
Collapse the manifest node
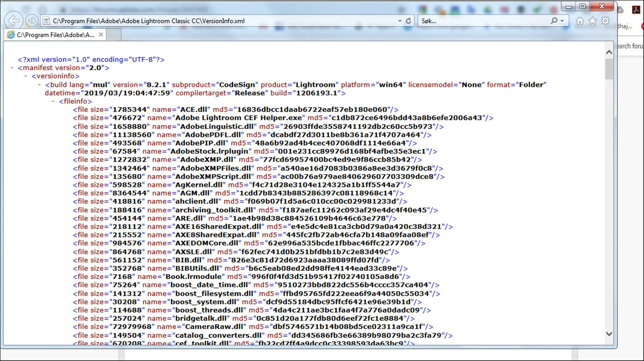[x=12, y=68]
